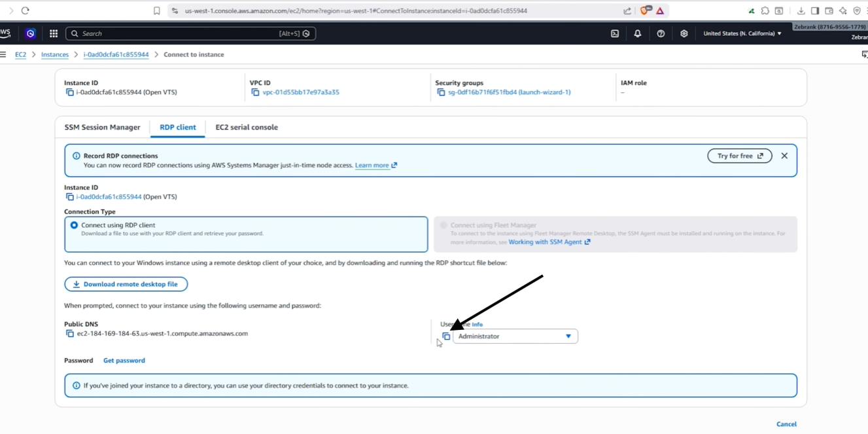Open the AWS services grid menu

54,33
